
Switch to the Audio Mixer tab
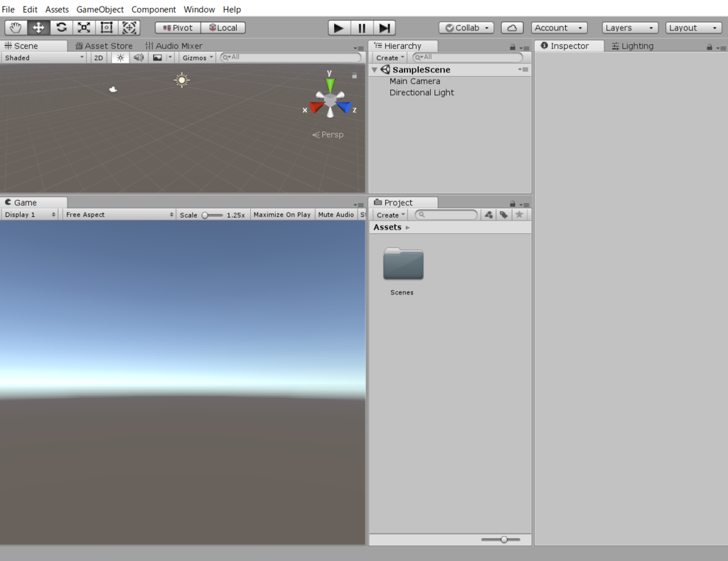[x=173, y=46]
